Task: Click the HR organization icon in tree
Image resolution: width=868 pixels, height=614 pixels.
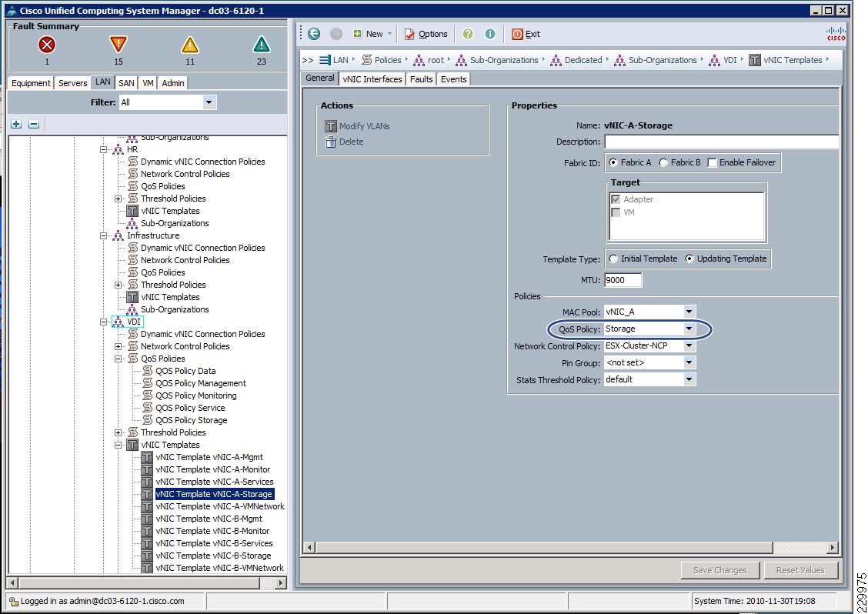Action: click(x=119, y=149)
